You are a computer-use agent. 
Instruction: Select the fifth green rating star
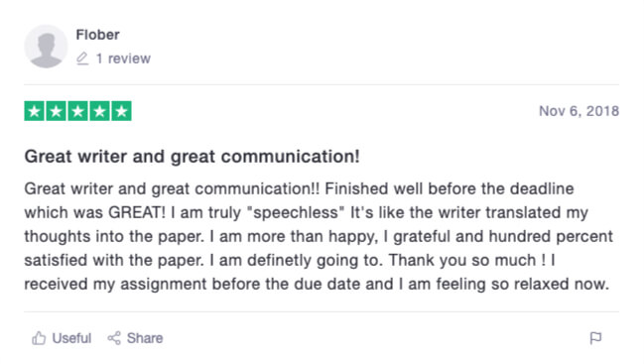click(122, 111)
